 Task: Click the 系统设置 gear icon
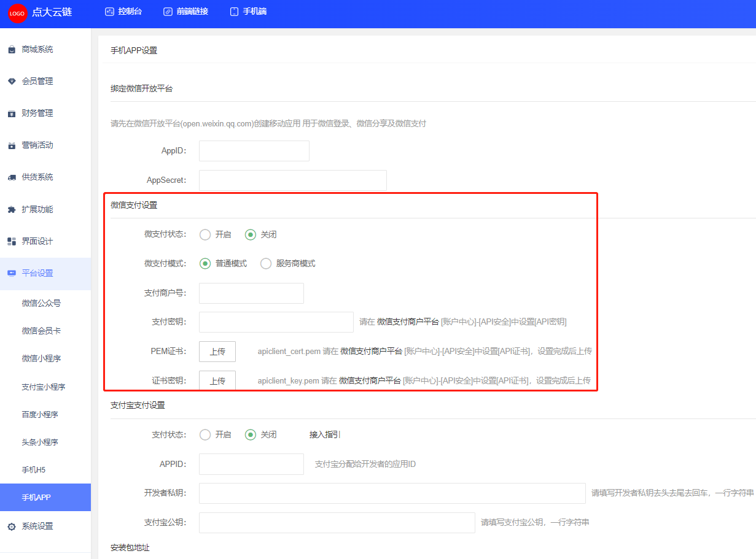click(x=12, y=526)
